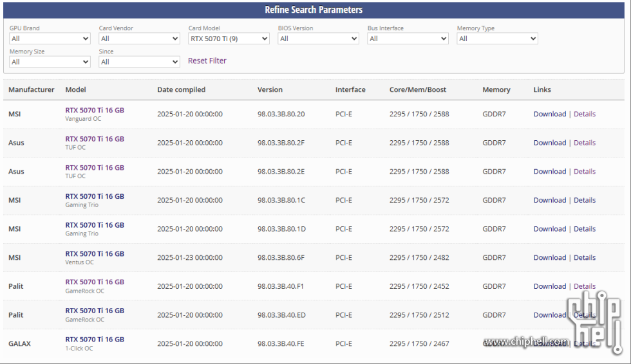Click the Vanguard OC subtitle text
This screenshot has width=631, height=364.
click(x=83, y=119)
